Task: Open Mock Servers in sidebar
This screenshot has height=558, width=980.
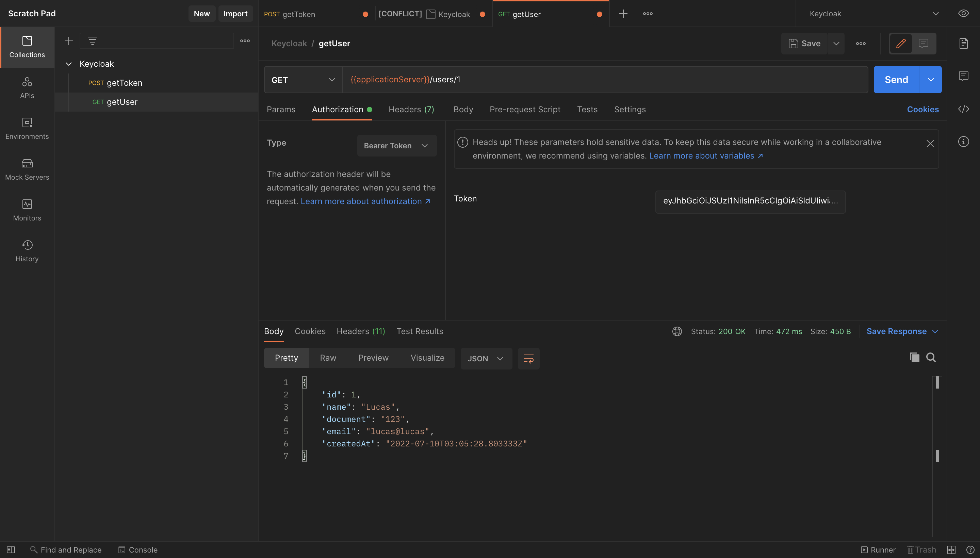Action: coord(27,169)
